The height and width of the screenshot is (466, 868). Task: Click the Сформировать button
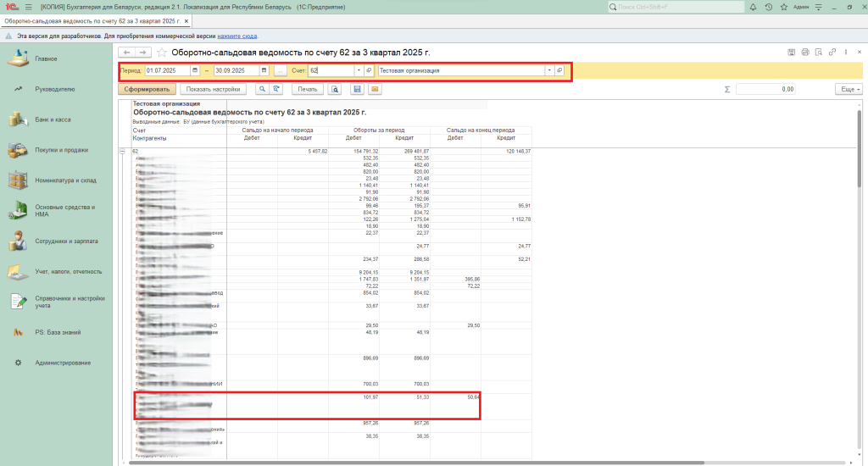click(147, 89)
